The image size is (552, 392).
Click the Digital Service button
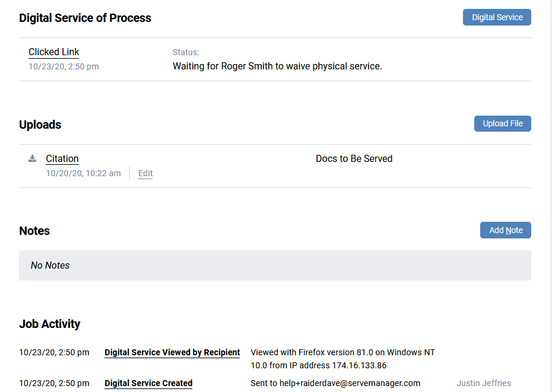(497, 17)
